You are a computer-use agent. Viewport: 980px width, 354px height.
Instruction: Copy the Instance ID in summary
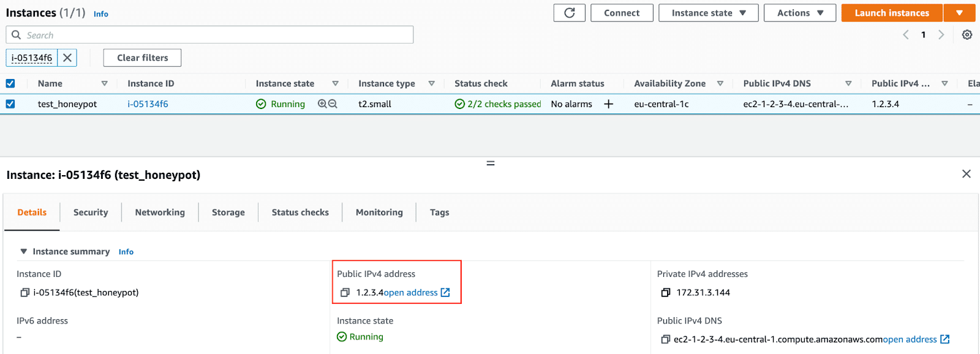(x=25, y=293)
